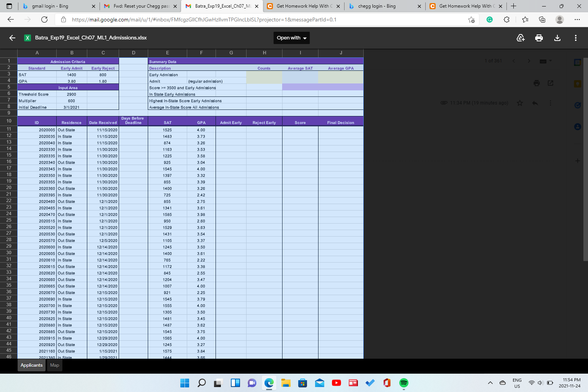This screenshot has width=588, height=392.
Task: Click 'Score >= 3500 and Early Admissions'
Action: coord(183,88)
